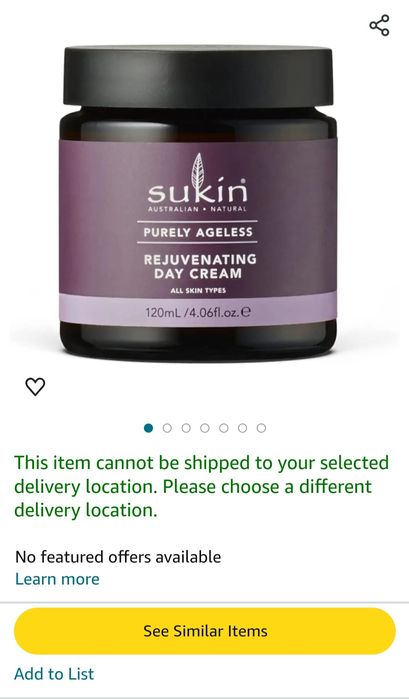Tap the leaf icon above sukin logo
Image resolution: width=409 pixels, height=699 pixels.
pyautogui.click(x=198, y=168)
